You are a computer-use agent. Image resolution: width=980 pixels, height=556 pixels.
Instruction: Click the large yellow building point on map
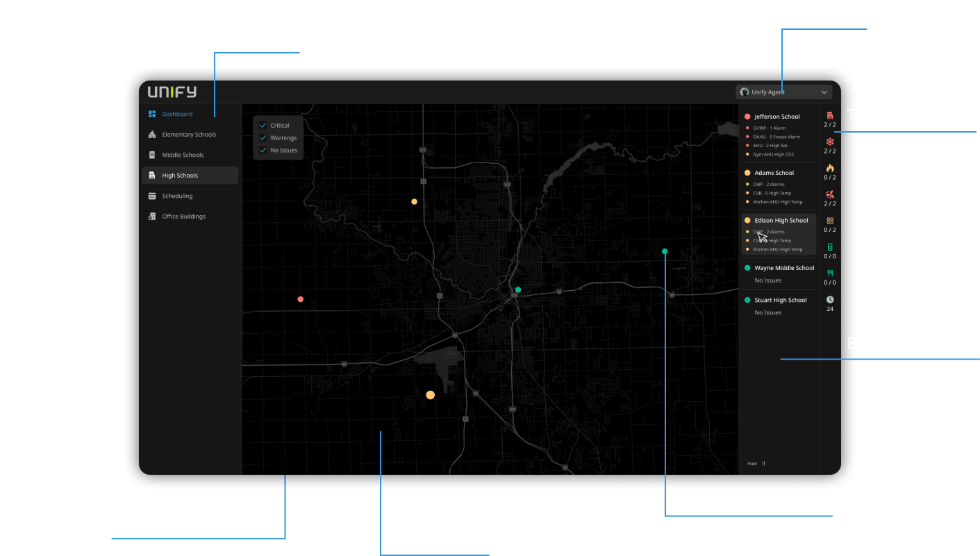pyautogui.click(x=430, y=395)
